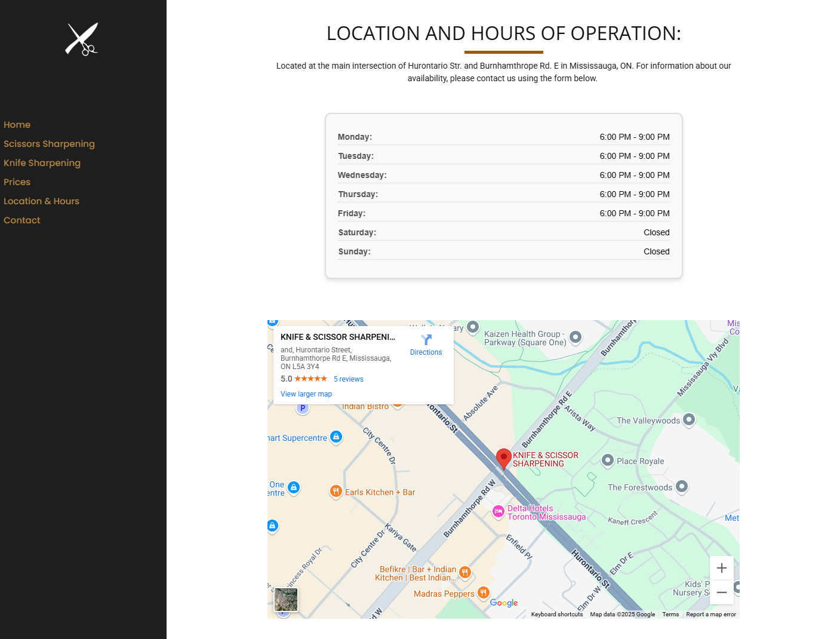Zoom out the map with minus button
840x639 pixels.
point(721,592)
